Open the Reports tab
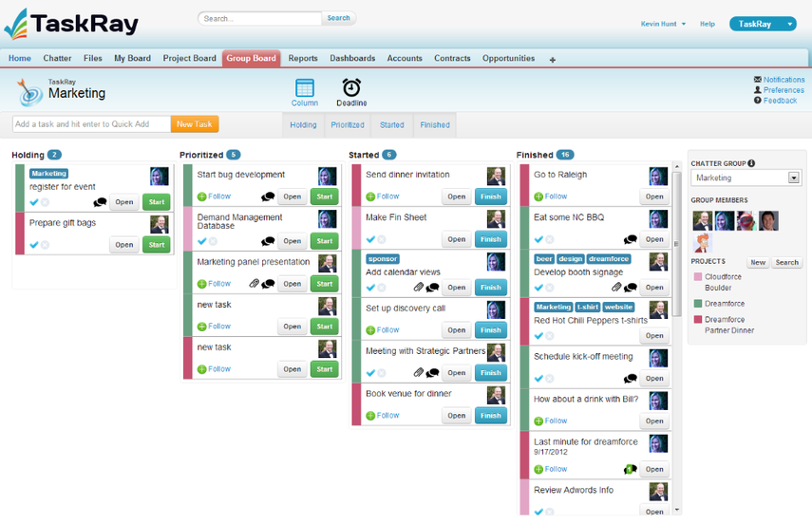The image size is (812, 524). click(x=303, y=58)
